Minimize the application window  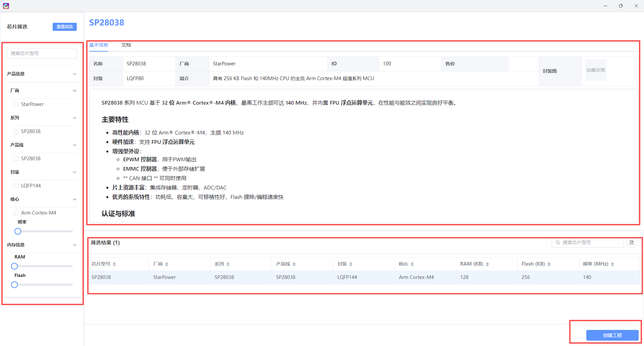tap(605, 6)
